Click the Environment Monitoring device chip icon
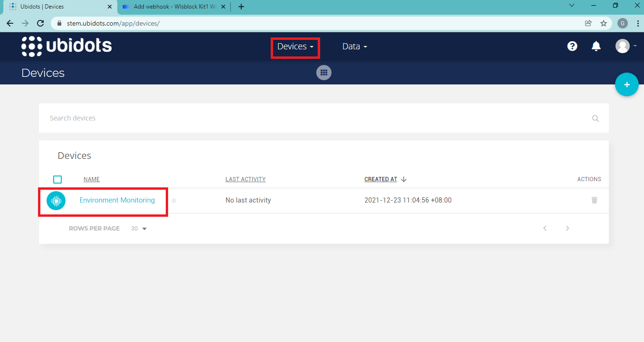644x342 pixels. tap(56, 201)
